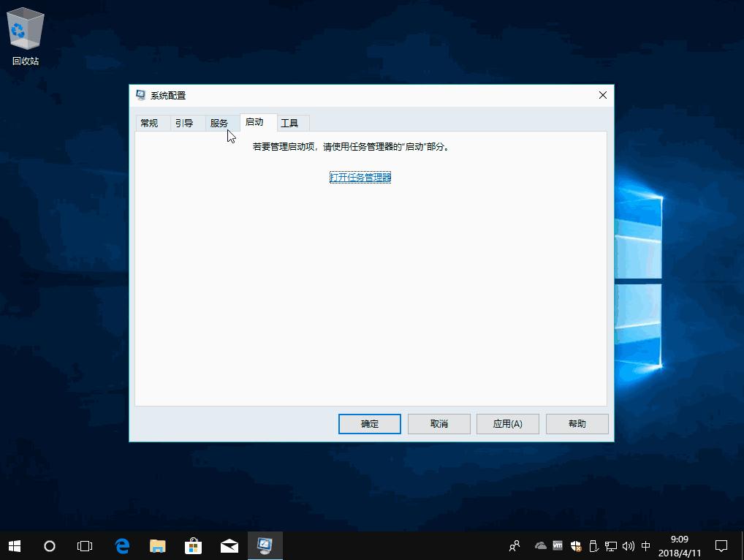Click the Cortana search circle
Image resolution: width=744 pixels, height=560 pixels.
point(49,545)
